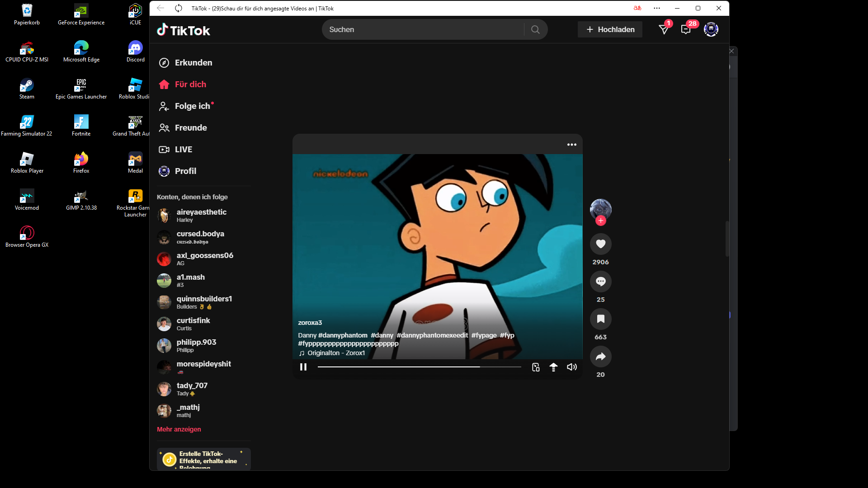The width and height of the screenshot is (868, 488).
Task: Open Profil in the sidebar
Action: (x=177, y=171)
